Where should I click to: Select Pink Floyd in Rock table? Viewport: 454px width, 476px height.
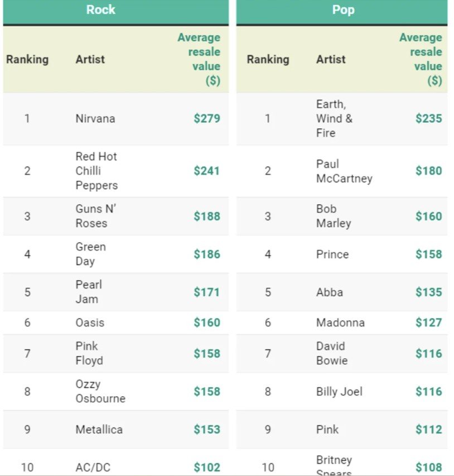coord(89,353)
